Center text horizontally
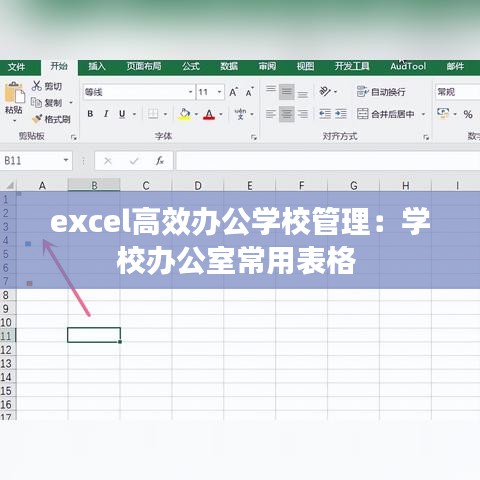 287,114
